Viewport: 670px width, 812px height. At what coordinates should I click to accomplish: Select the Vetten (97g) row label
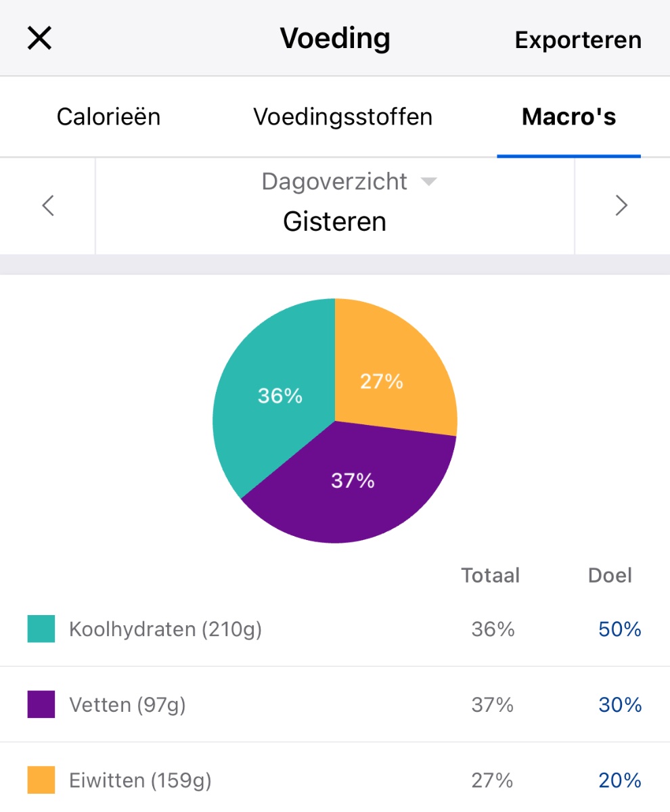[x=127, y=706]
